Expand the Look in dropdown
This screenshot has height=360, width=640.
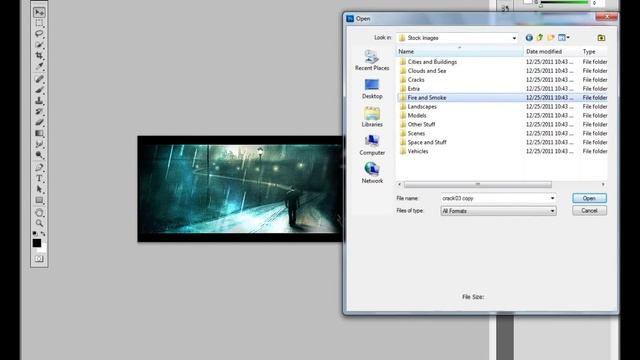(514, 38)
